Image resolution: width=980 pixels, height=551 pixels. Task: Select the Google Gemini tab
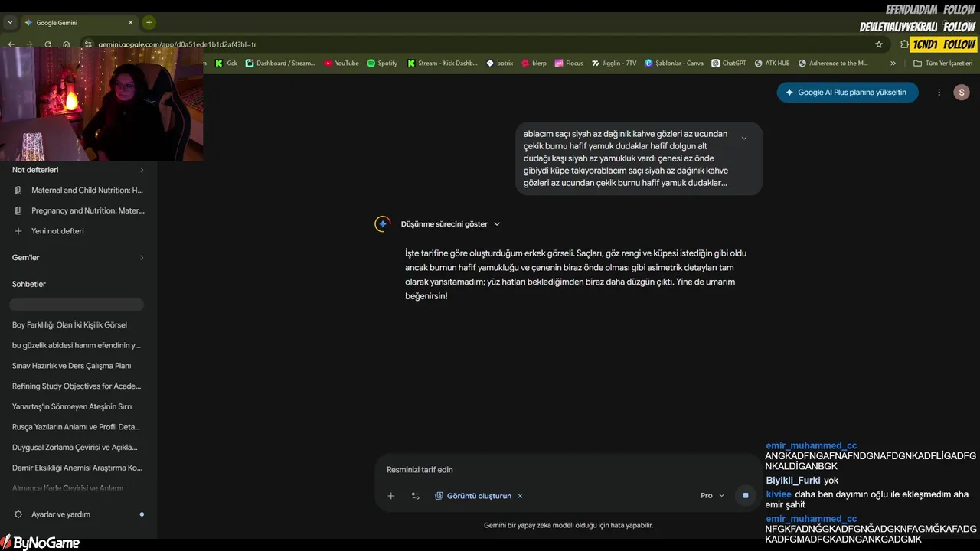[79, 22]
